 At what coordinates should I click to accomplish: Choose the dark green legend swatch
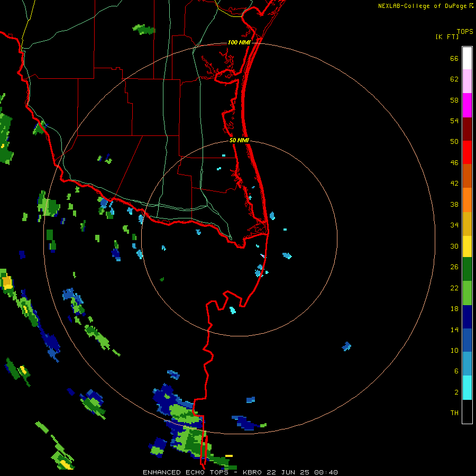[x=467, y=269]
